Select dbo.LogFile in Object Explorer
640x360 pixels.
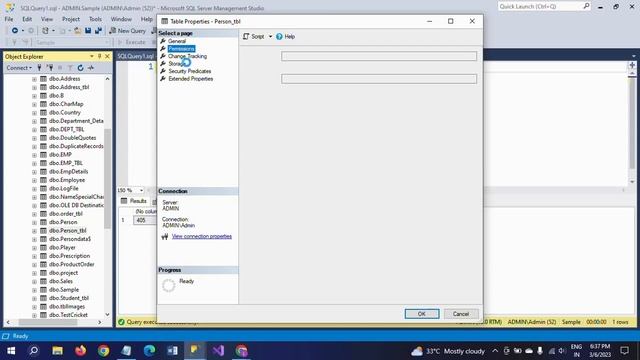(x=63, y=189)
